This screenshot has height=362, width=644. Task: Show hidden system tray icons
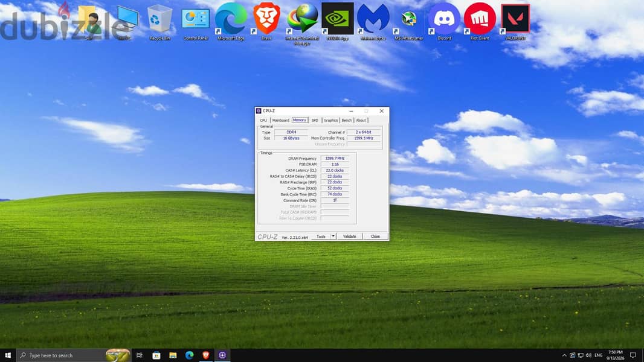[x=564, y=355]
